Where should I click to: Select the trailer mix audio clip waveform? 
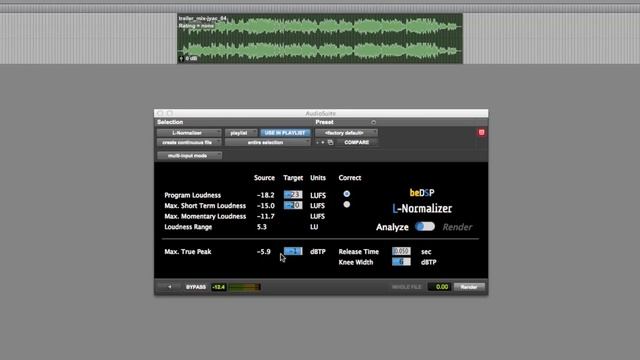click(320, 38)
